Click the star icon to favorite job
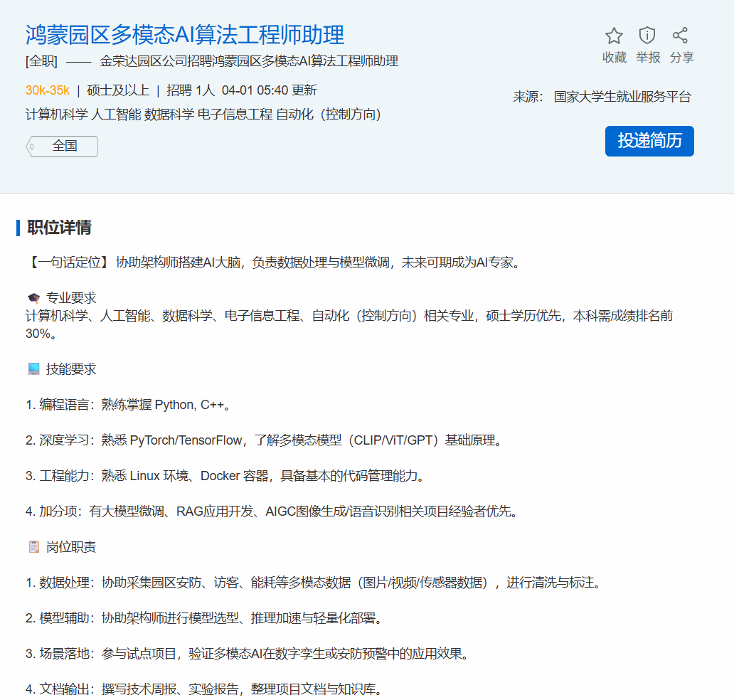This screenshot has height=700, width=734. click(614, 36)
